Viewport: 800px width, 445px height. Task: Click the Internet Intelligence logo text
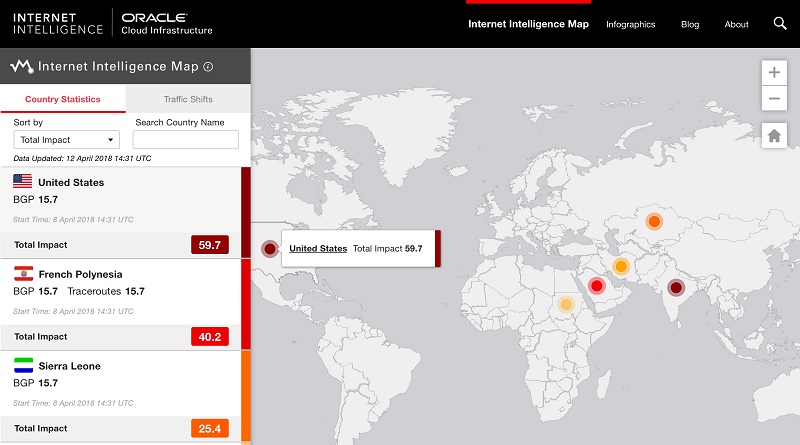coord(58,23)
